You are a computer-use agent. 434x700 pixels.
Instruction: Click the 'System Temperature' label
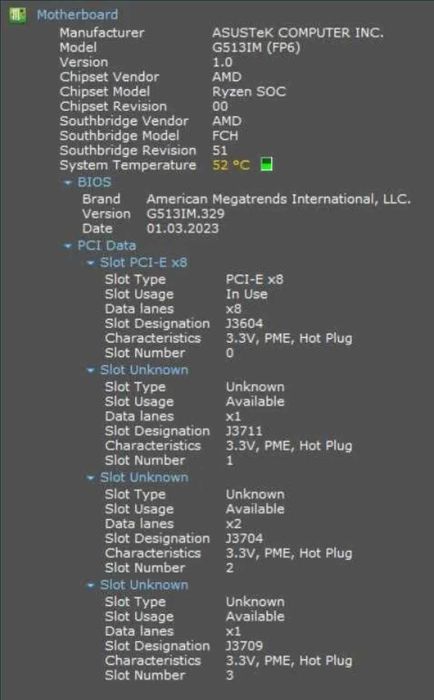tap(128, 165)
